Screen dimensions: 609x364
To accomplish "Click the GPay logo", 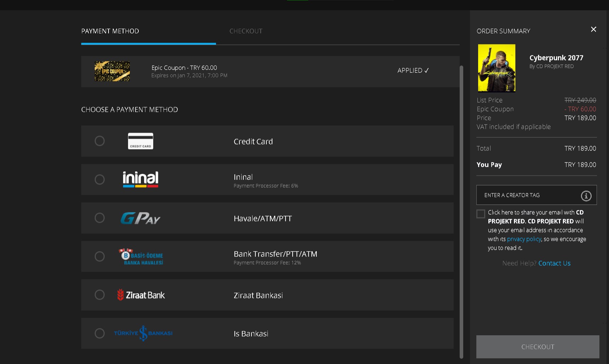I will (x=140, y=218).
